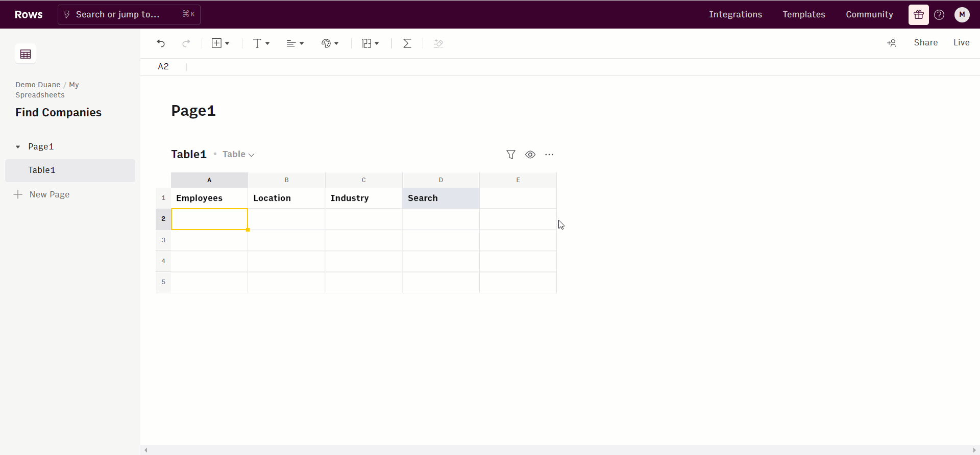Select column D header
This screenshot has width=980, height=455.
[441, 180]
